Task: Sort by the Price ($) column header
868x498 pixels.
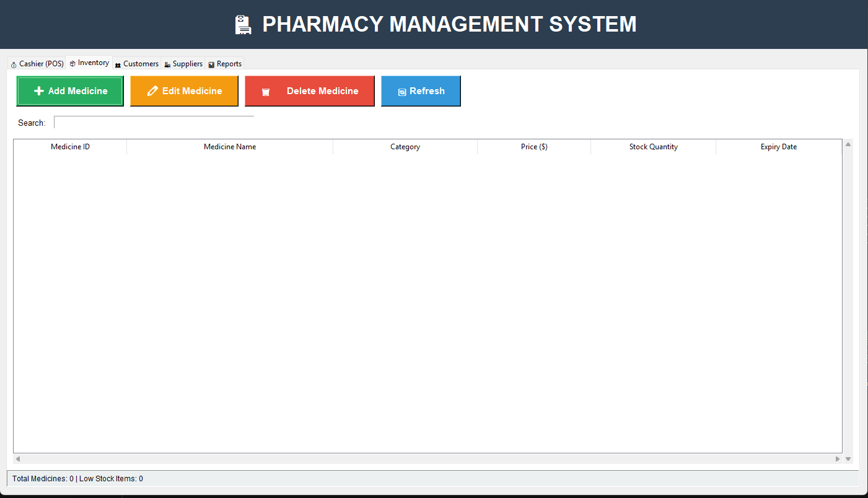Action: (x=533, y=147)
